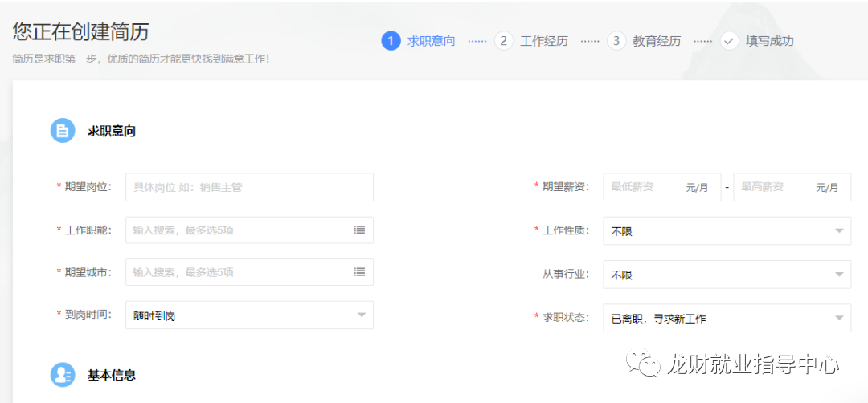Click the step 1 circle icon
The height and width of the screenshot is (403, 868).
pos(391,41)
